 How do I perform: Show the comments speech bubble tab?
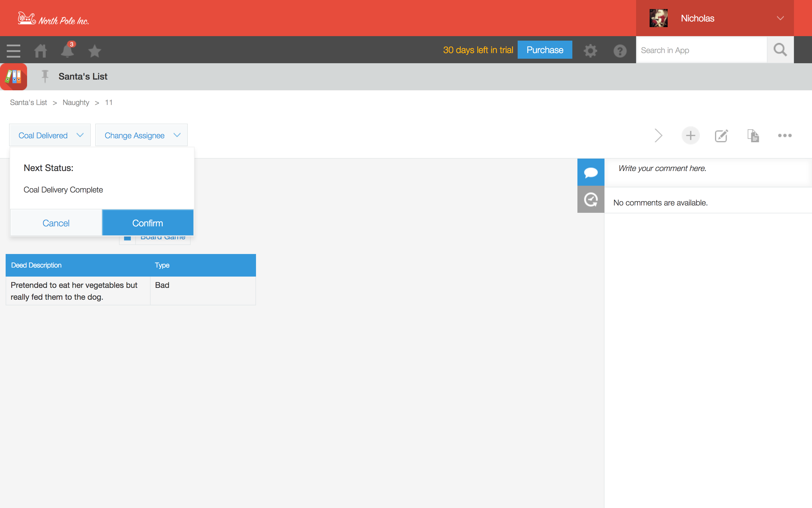coord(591,172)
